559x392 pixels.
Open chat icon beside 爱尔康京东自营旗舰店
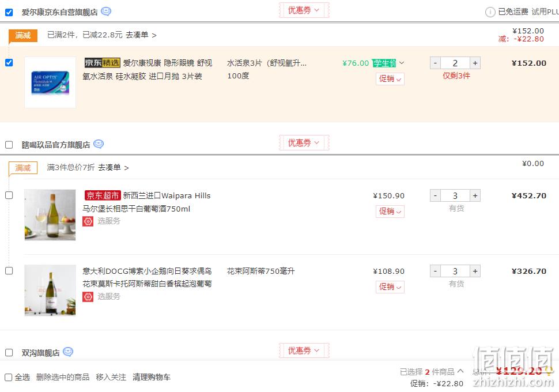click(106, 12)
